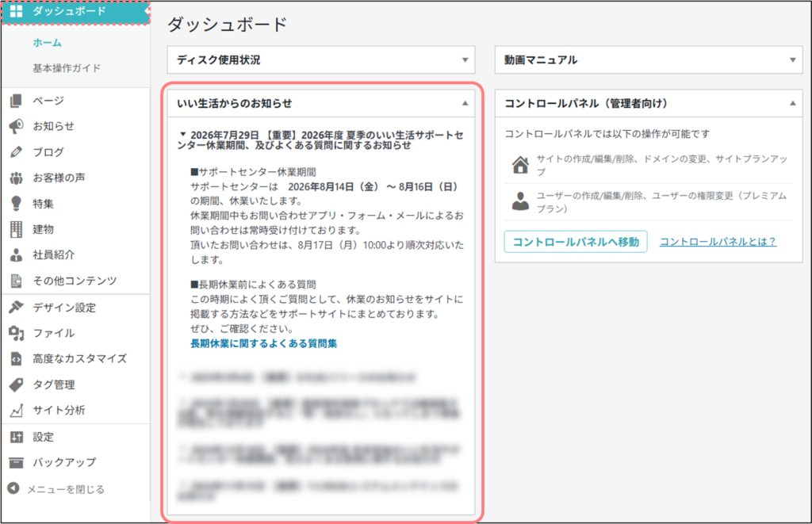Click the 動画マニュアル panel title
The image size is (812, 524).
coord(541,60)
